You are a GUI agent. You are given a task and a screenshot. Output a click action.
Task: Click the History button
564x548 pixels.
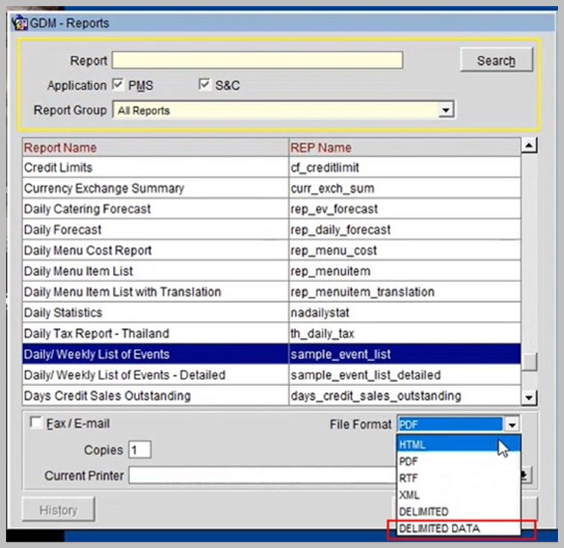tap(59, 510)
